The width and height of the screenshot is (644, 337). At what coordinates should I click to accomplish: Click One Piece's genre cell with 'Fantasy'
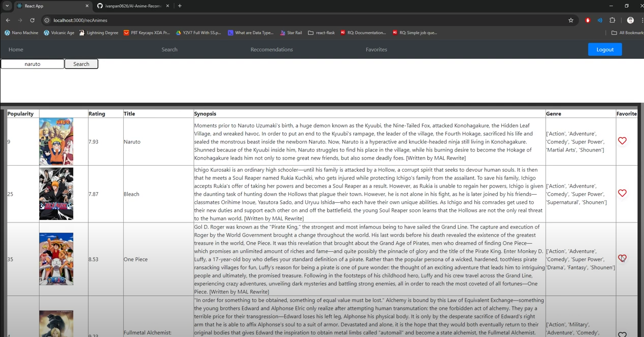coord(581,259)
